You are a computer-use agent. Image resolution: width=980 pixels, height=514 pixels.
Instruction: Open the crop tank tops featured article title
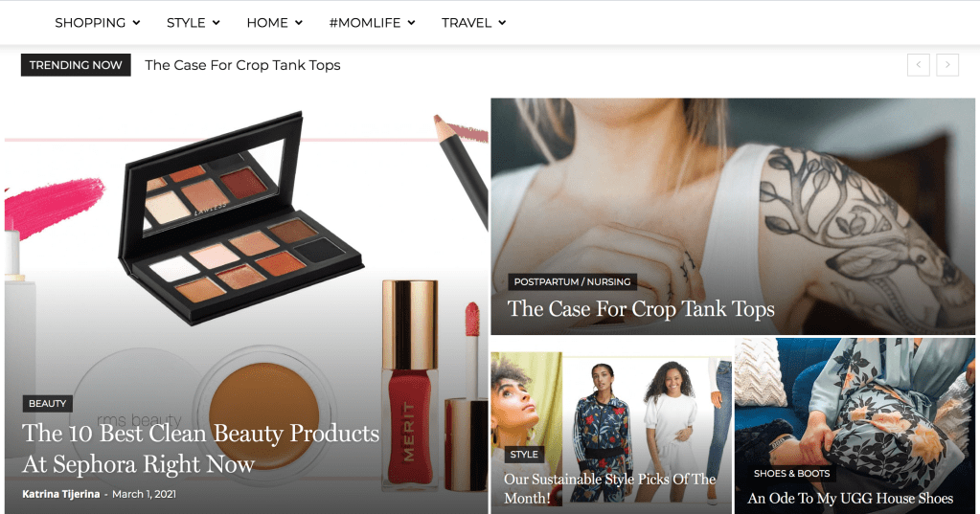(x=641, y=308)
